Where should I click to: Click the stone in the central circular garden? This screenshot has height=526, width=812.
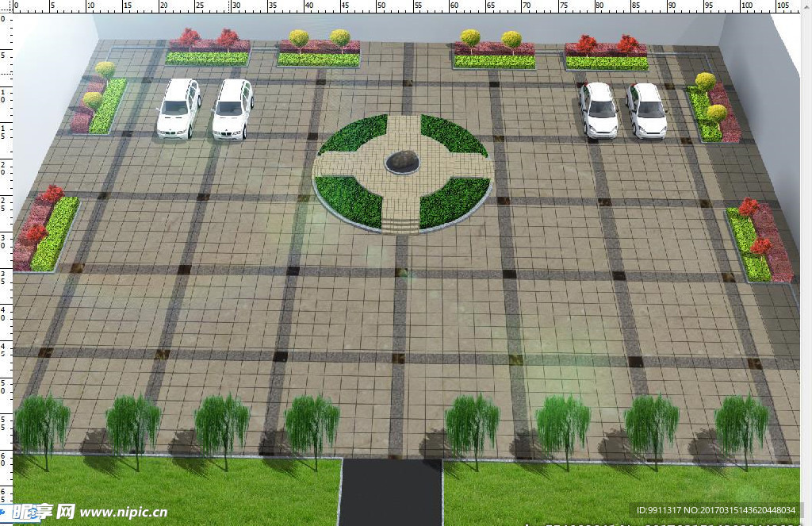point(402,161)
